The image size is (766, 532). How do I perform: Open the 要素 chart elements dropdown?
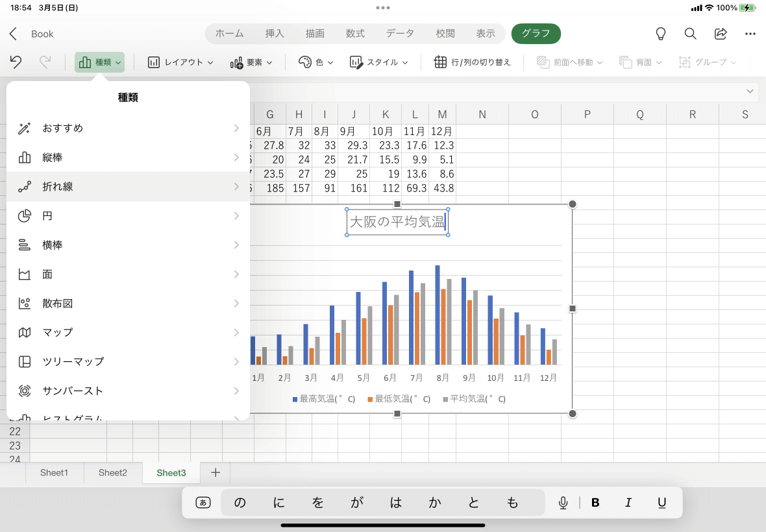[x=251, y=62]
